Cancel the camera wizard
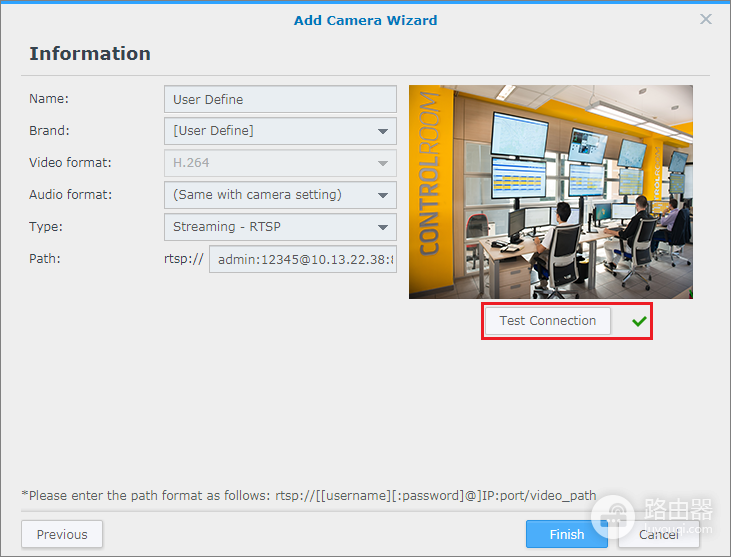The width and height of the screenshot is (731, 557). 659,534
